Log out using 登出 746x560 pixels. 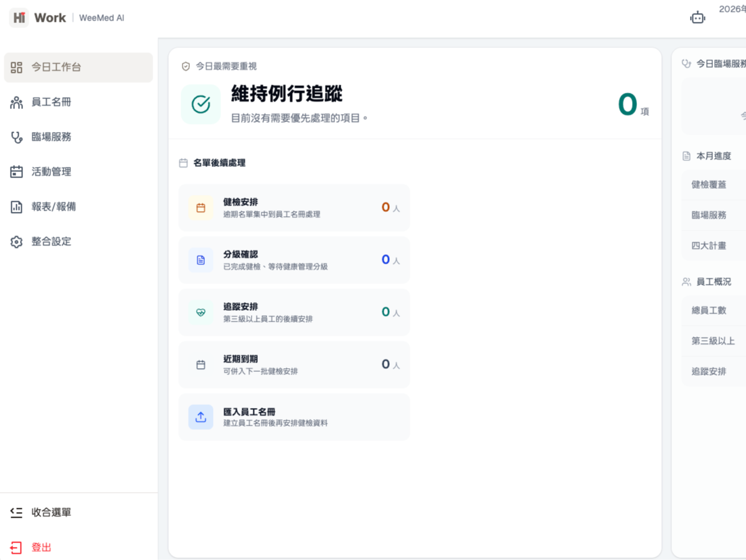pos(78,548)
